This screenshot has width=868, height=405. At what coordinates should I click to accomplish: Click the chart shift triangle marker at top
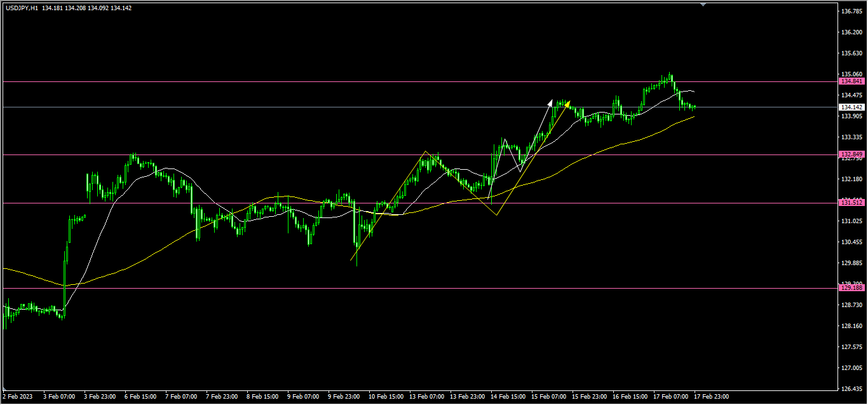coord(703,4)
